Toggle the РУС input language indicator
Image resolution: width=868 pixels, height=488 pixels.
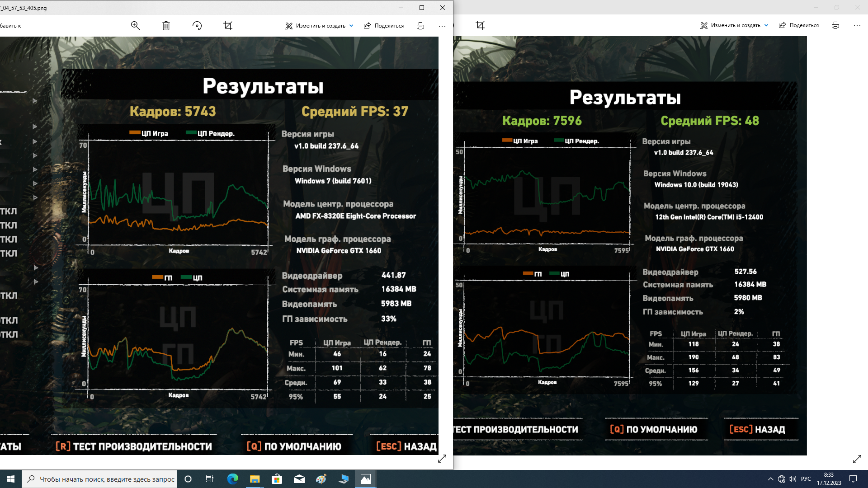[x=806, y=479]
